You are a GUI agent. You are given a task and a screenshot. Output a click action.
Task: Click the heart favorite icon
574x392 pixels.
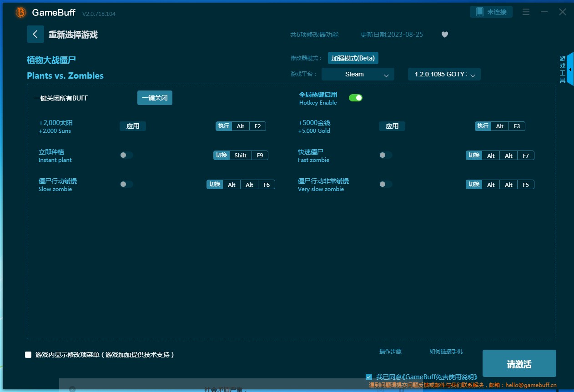click(445, 35)
